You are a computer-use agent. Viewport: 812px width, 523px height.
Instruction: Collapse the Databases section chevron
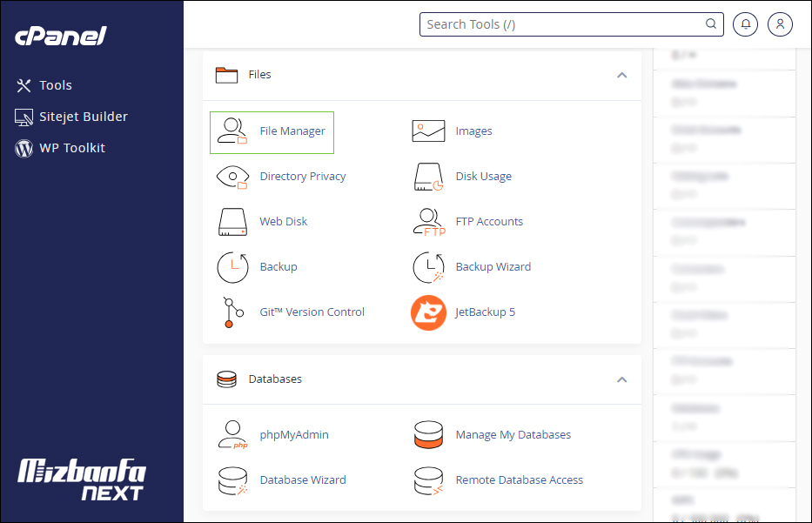click(622, 379)
